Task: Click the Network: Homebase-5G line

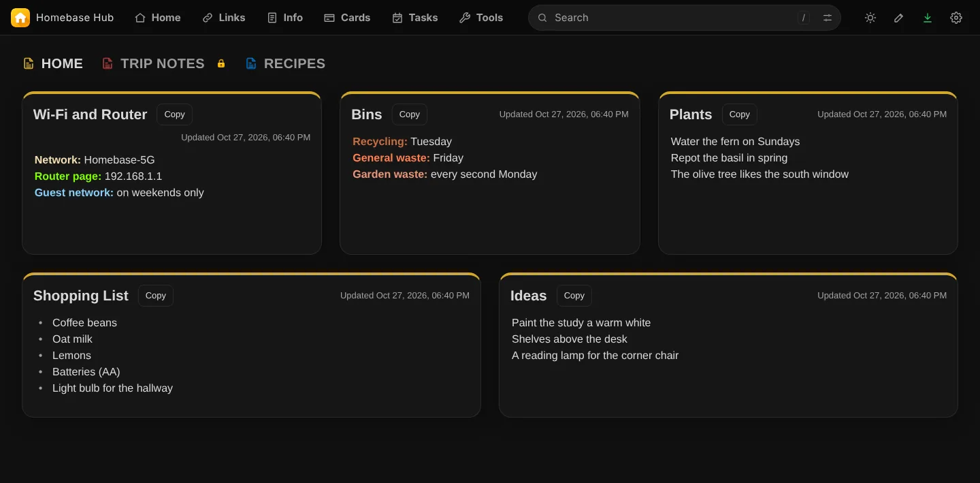Action: (x=95, y=160)
